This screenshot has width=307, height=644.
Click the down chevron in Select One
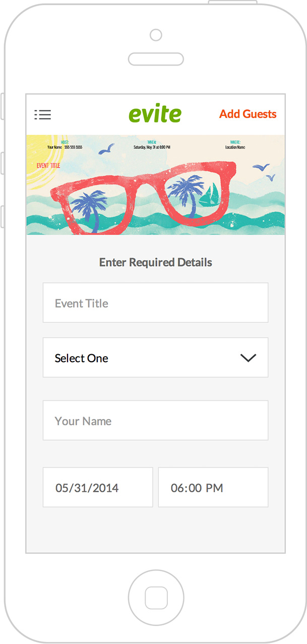point(248,358)
